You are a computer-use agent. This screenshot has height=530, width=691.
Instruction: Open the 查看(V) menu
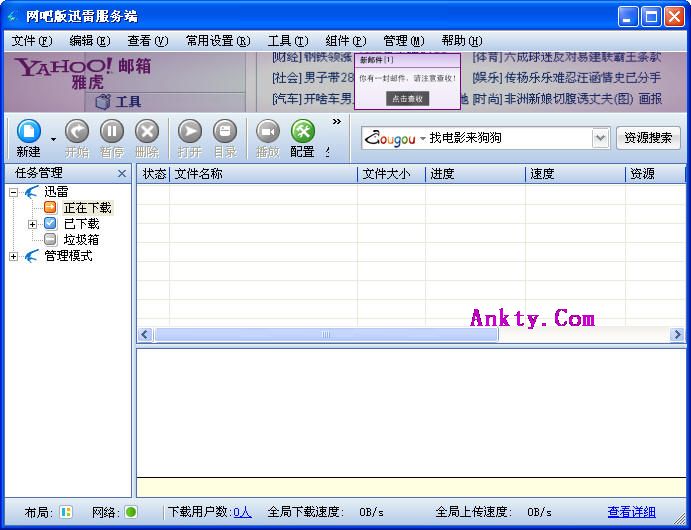pos(148,41)
